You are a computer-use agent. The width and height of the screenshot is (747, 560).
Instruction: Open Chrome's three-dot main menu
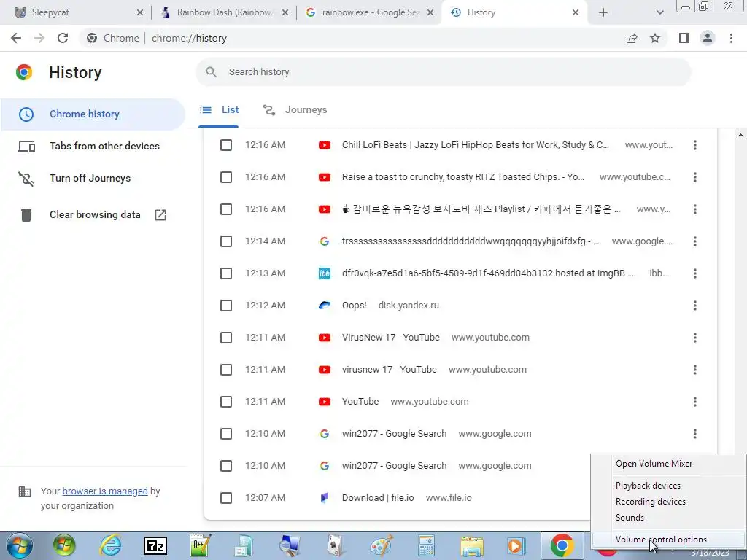point(731,38)
